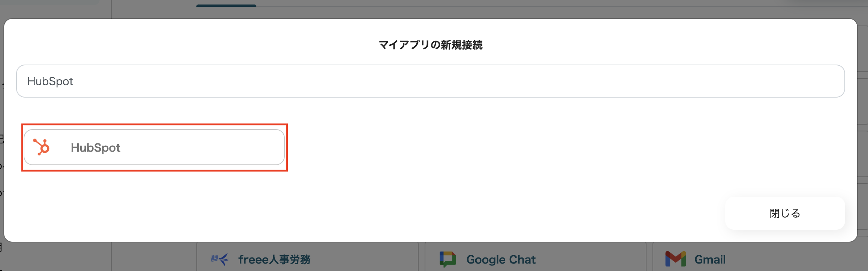Click the freee人事労務 airplane icon
The image size is (868, 271).
coord(220,258)
